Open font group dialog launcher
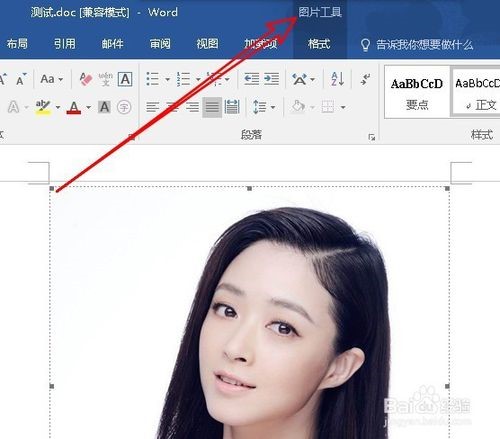500x439 pixels. coord(132,137)
